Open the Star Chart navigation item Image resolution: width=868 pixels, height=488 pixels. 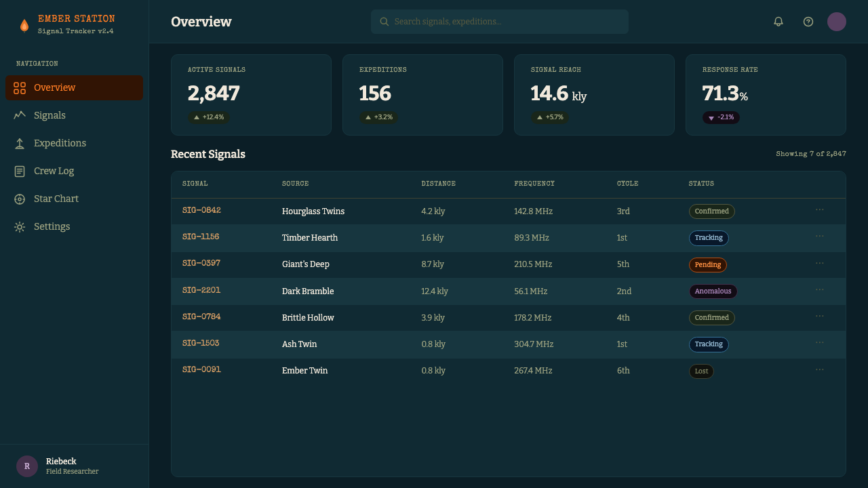click(75, 199)
